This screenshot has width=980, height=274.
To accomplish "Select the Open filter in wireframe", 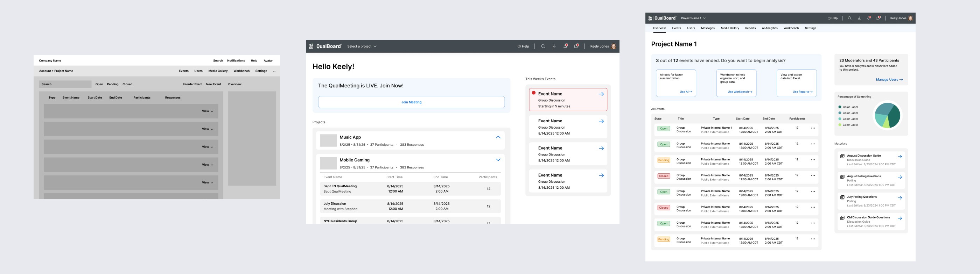I will pyautogui.click(x=99, y=84).
